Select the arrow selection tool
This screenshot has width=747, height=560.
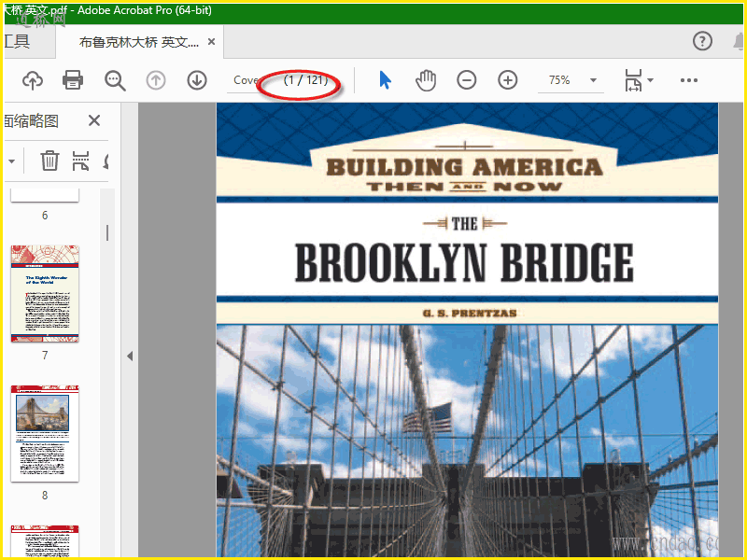(x=385, y=80)
